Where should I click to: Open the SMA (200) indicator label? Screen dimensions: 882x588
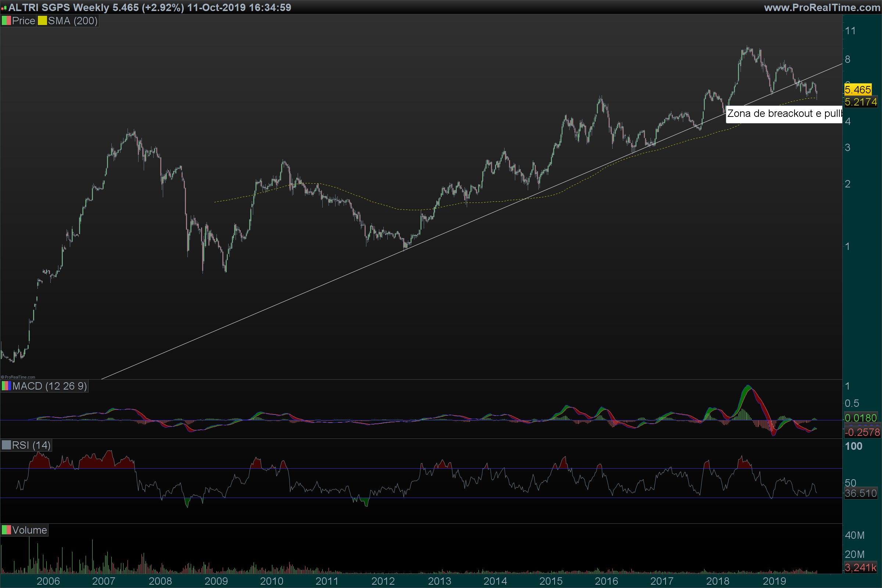pyautogui.click(x=73, y=21)
